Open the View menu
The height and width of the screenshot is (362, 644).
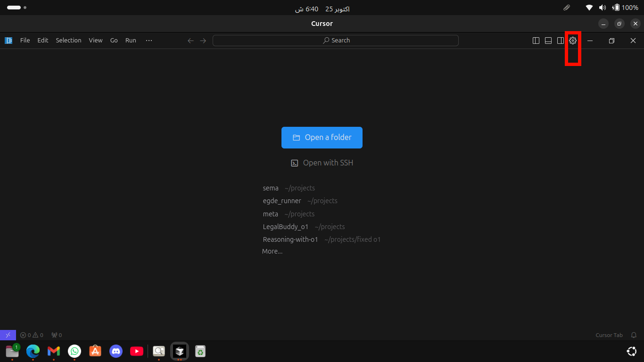click(x=96, y=41)
